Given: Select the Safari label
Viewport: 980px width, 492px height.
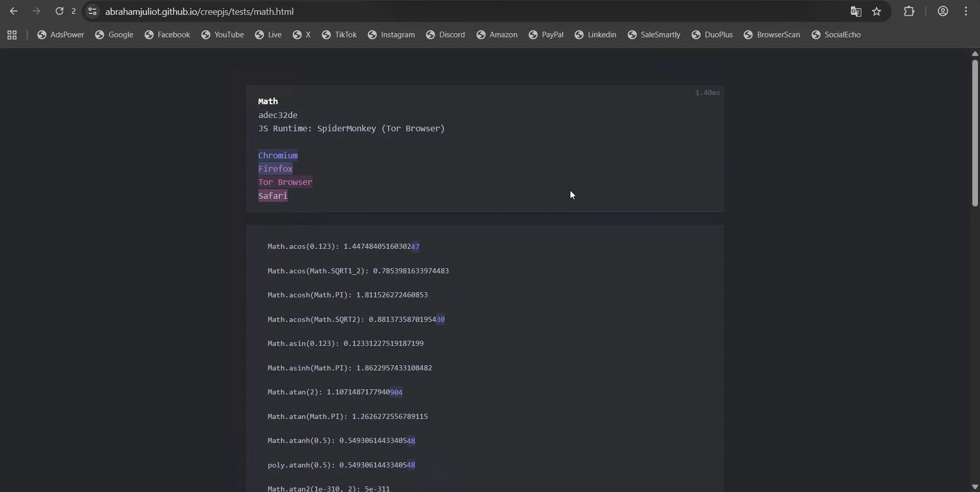Looking at the screenshot, I should click(273, 196).
